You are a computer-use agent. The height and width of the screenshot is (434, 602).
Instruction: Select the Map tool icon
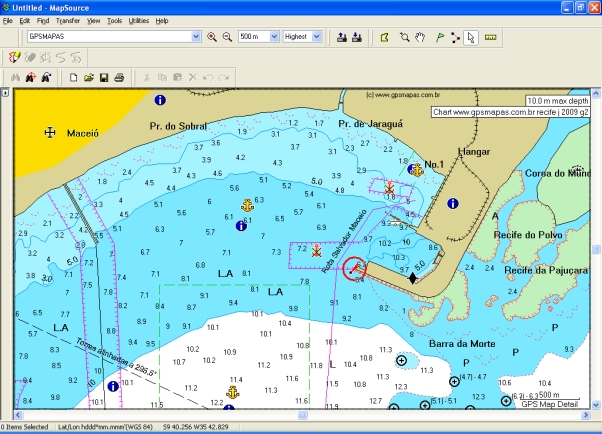coord(385,37)
